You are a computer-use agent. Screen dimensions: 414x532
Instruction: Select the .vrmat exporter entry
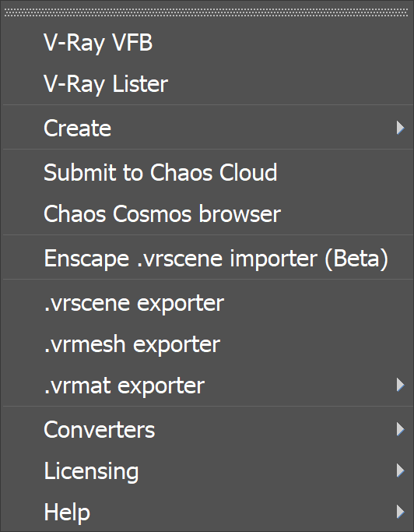(207, 385)
